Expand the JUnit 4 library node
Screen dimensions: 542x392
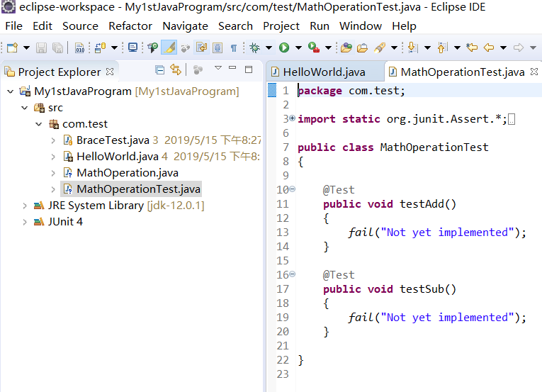25,221
